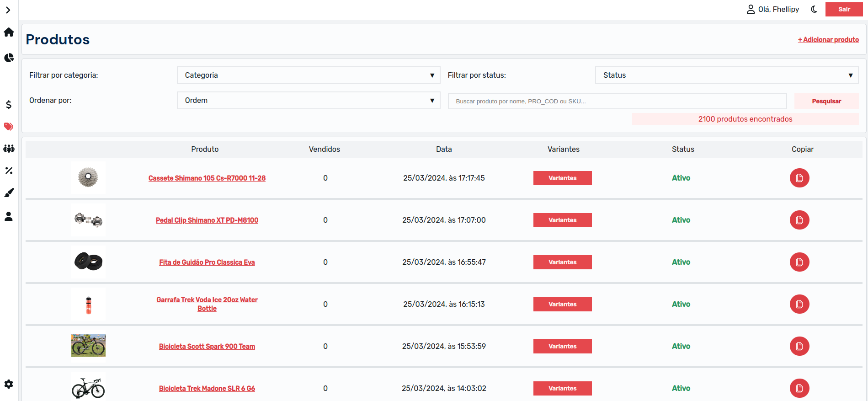
Task: Click the red water bottle thumbnail
Action: coord(88,305)
